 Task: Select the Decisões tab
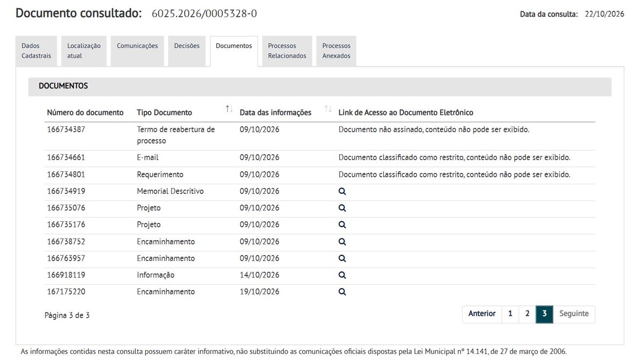click(187, 51)
